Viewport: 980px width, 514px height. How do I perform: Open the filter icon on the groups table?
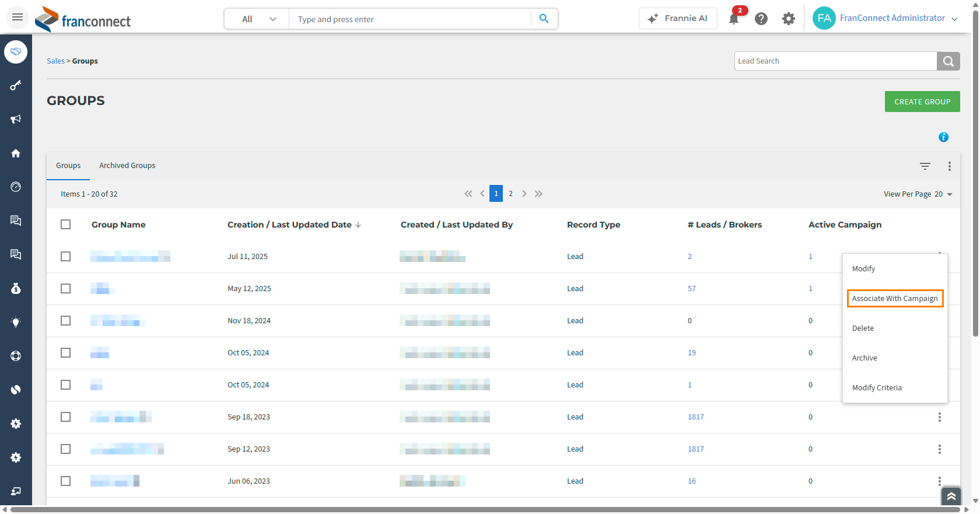coord(925,166)
